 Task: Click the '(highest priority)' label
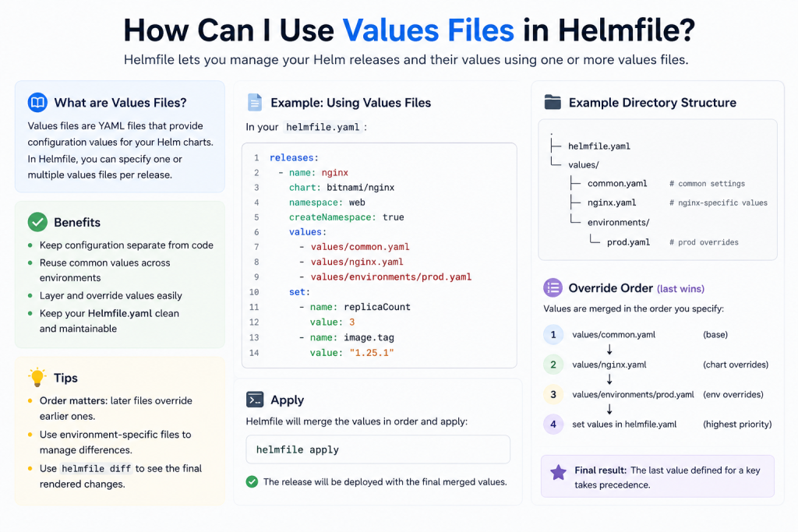click(737, 425)
